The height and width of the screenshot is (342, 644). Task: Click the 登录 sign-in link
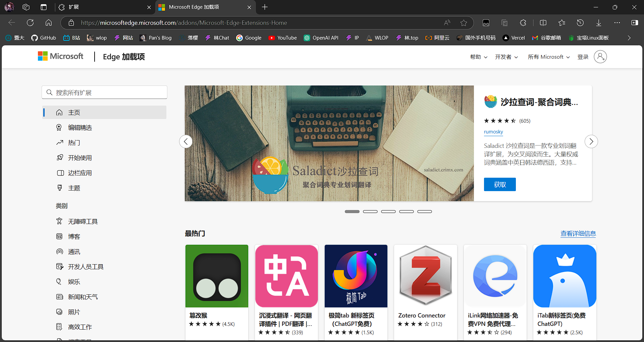583,57
